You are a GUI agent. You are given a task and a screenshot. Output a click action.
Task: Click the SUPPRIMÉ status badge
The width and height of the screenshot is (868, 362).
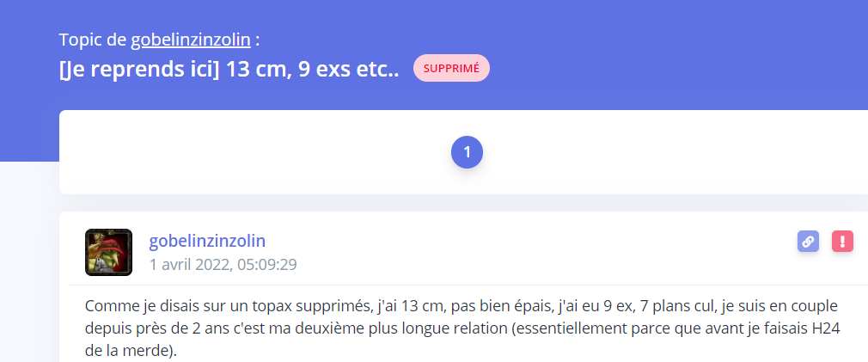[x=451, y=68]
